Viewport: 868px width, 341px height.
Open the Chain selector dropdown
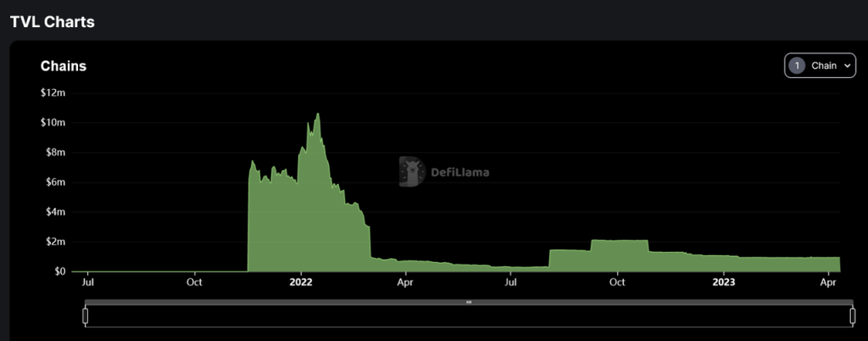coord(820,65)
